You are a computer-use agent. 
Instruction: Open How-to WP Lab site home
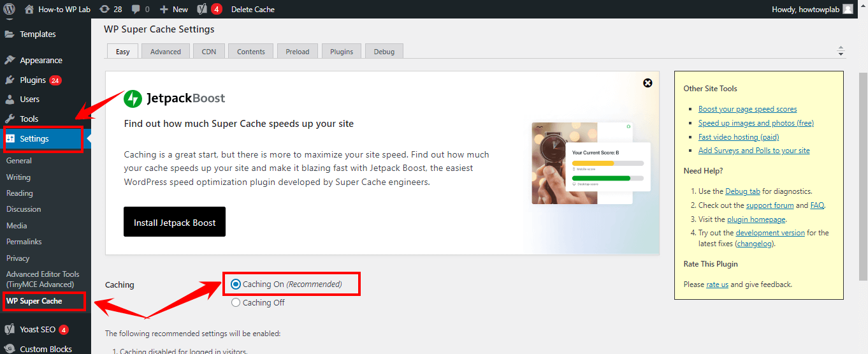tap(57, 9)
